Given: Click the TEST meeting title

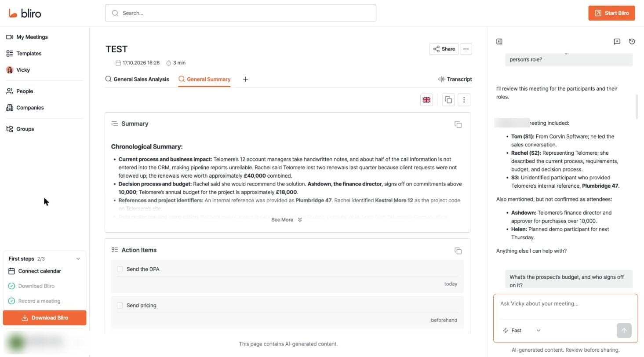Looking at the screenshot, I should [x=116, y=49].
